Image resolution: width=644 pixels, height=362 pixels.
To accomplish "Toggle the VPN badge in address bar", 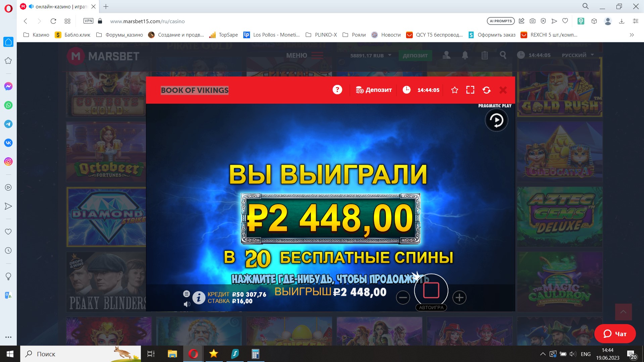I will pos(88,21).
